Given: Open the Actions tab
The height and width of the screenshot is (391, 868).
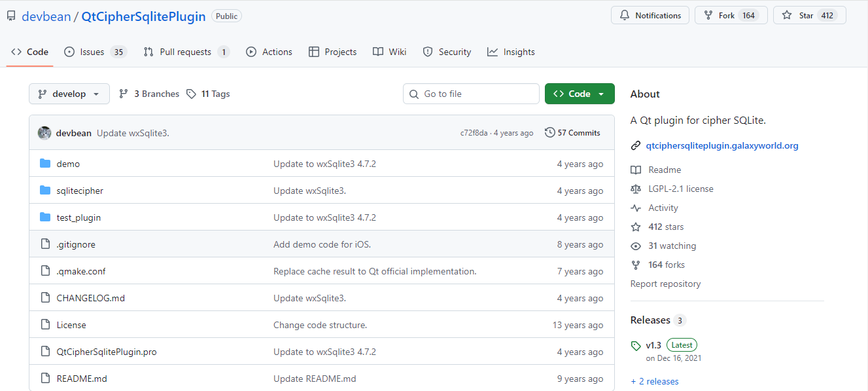Looking at the screenshot, I should [269, 52].
